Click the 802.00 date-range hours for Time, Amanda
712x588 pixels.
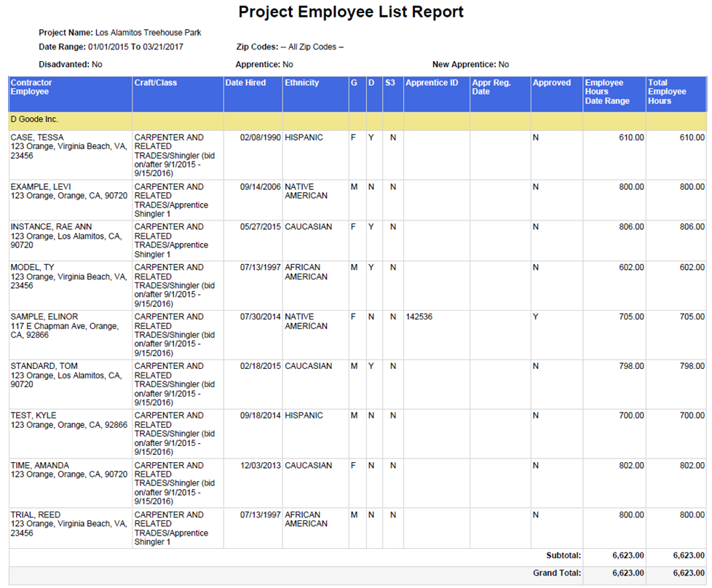(631, 466)
